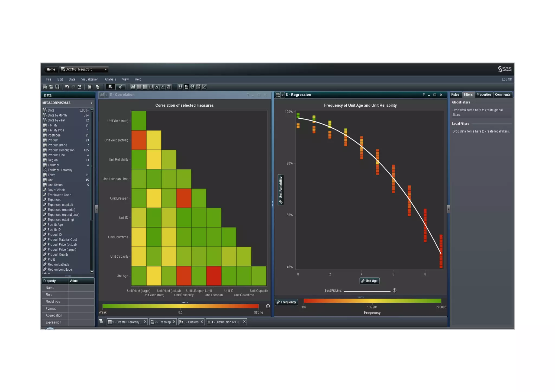Open the Analysis menu
Image resolution: width=555 pixels, height=392 pixels.
110,79
